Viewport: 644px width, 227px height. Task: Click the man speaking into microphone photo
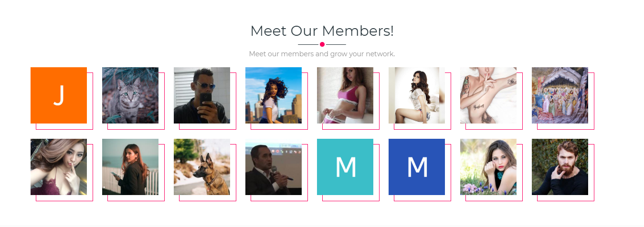(x=274, y=167)
